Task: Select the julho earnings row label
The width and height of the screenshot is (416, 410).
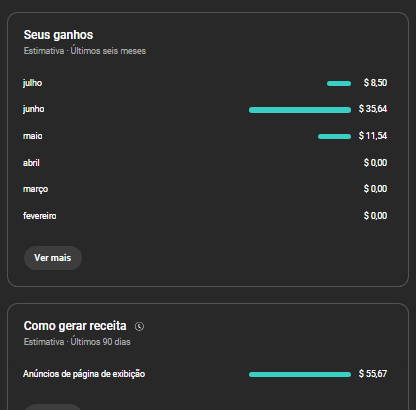Action: pos(32,83)
